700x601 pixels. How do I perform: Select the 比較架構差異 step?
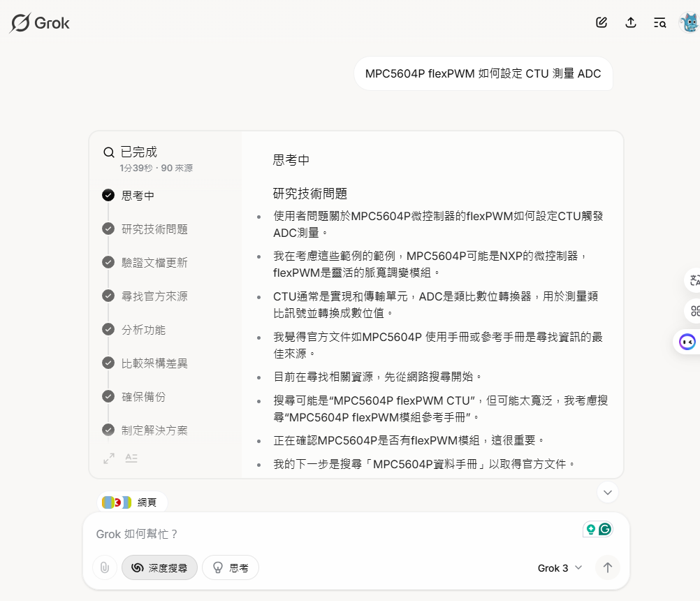(x=154, y=363)
